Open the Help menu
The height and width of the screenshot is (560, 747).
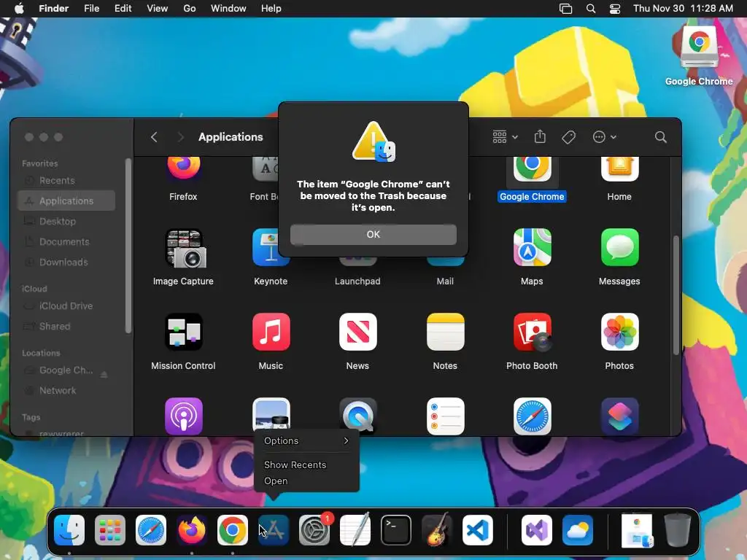click(x=271, y=9)
